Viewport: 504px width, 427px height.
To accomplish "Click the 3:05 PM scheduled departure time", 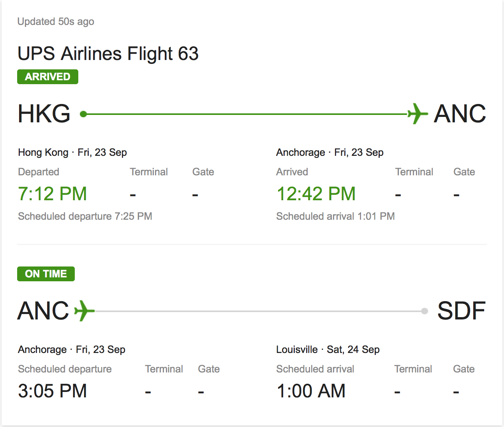I will [53, 391].
